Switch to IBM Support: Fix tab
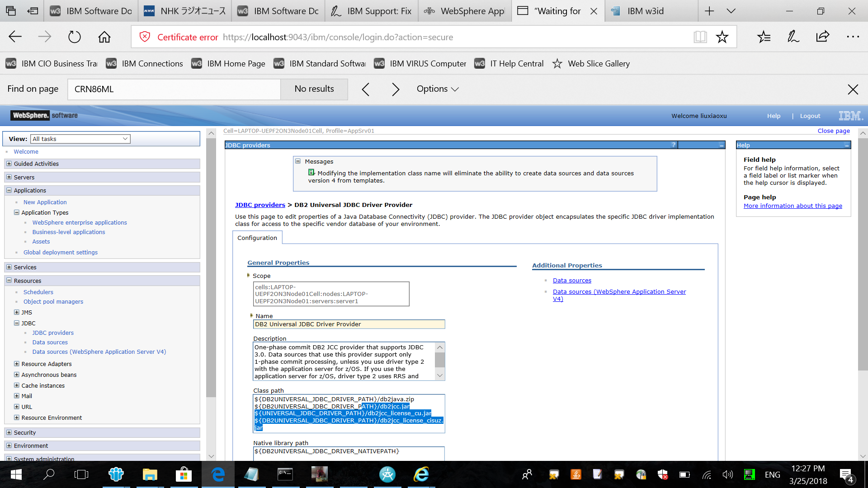This screenshot has height=488, width=868. coord(371,11)
